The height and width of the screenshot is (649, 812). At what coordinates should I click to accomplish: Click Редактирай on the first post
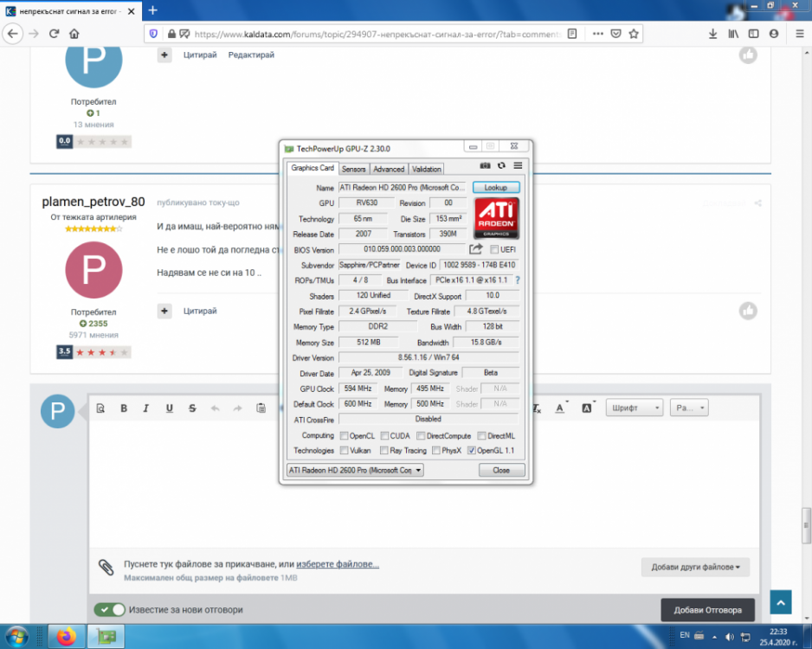(251, 55)
